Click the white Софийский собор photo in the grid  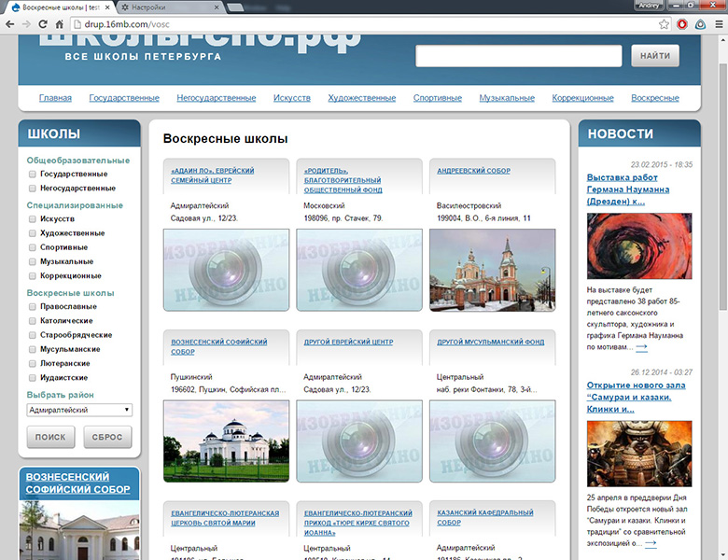(x=226, y=441)
